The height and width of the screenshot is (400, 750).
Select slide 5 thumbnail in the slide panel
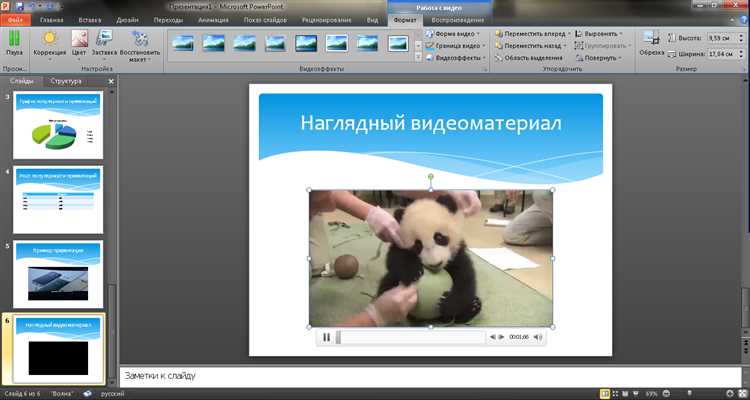tap(57, 273)
